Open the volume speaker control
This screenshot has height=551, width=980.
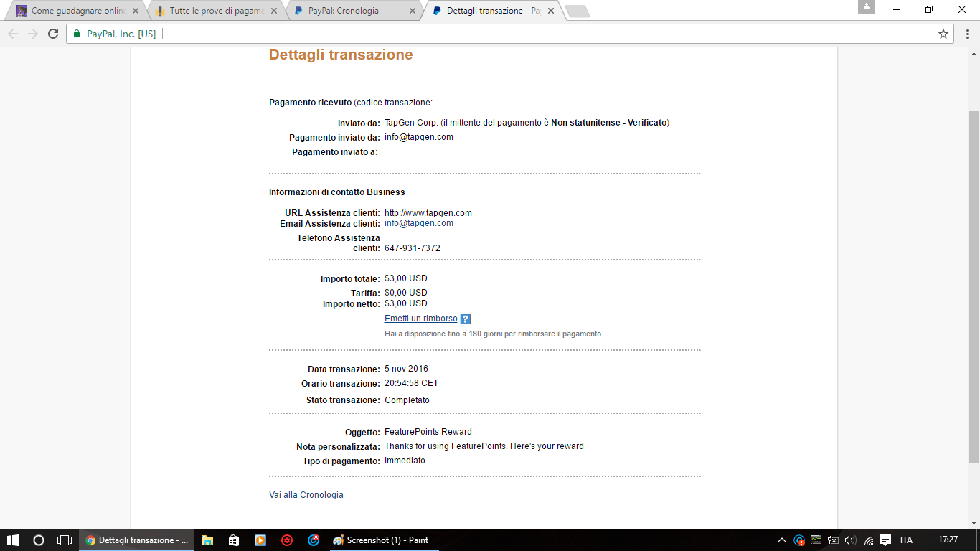(851, 540)
